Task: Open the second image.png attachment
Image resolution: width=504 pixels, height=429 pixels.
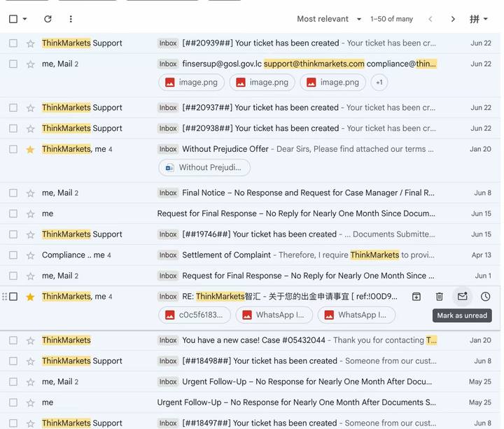Action: tap(262, 83)
